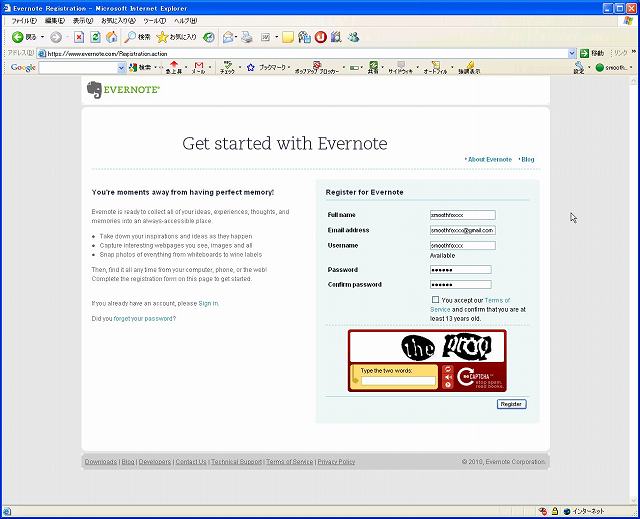This screenshot has width=640, height=519.
Task: Go to the Home page icon
Action: 111,37
